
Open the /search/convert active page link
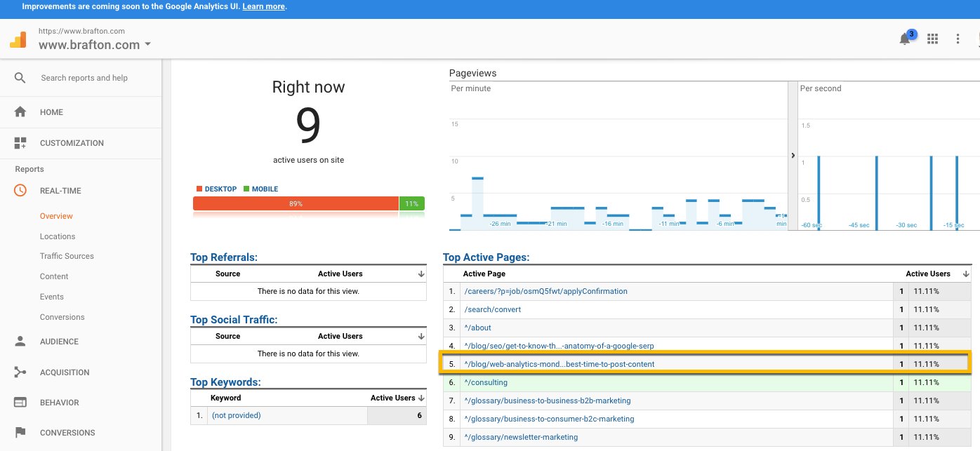[x=492, y=309]
